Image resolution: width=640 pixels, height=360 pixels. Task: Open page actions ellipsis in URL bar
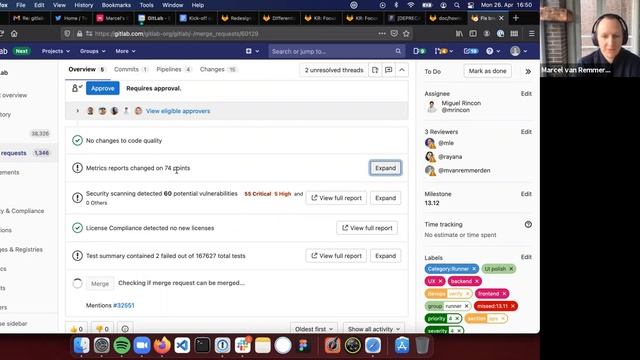[382, 34]
